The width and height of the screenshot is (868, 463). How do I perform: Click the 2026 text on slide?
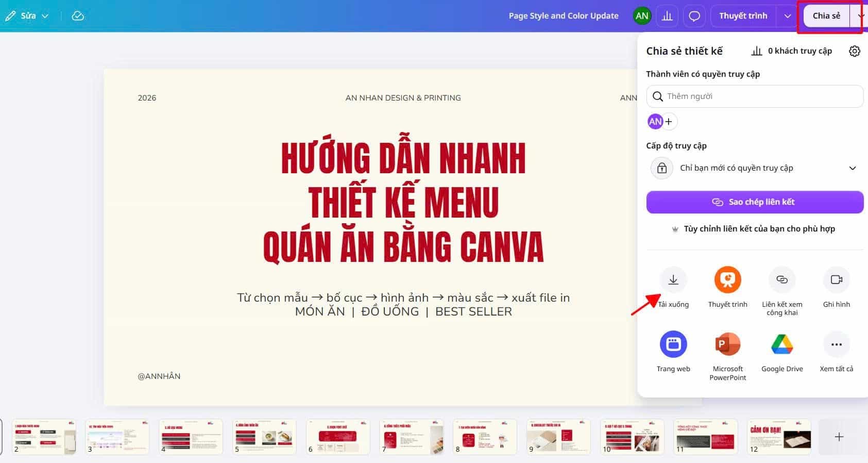(147, 98)
